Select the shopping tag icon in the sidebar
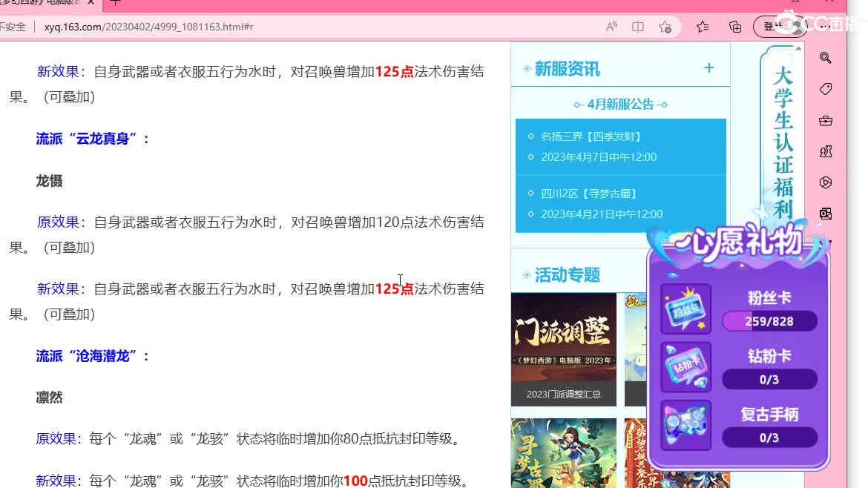Viewport: 868px width, 488px height. click(825, 89)
